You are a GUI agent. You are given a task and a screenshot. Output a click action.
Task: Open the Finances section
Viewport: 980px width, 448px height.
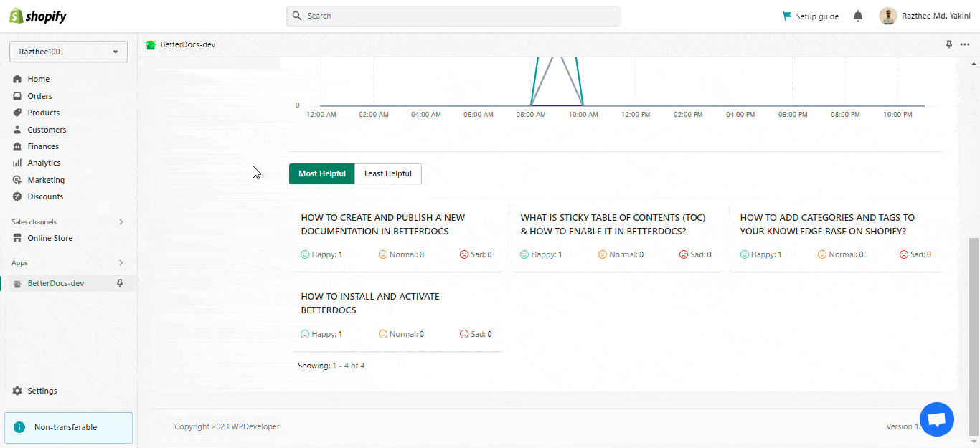coord(43,146)
